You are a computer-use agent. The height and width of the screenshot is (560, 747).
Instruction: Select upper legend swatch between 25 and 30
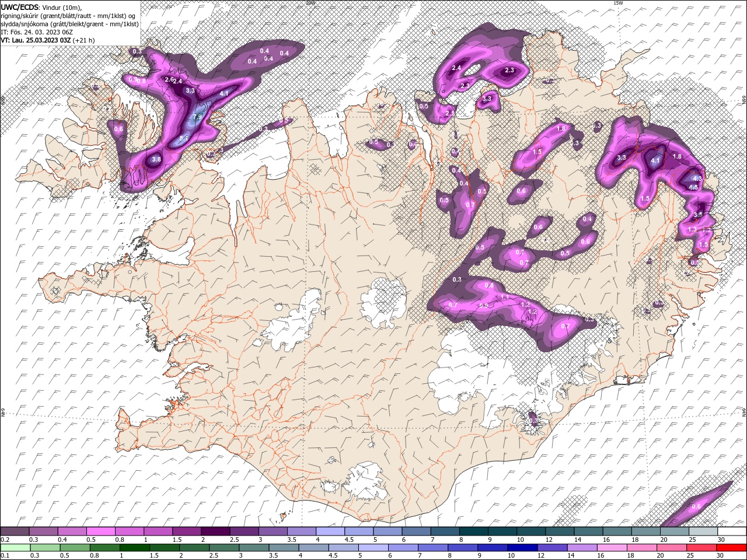point(703,531)
